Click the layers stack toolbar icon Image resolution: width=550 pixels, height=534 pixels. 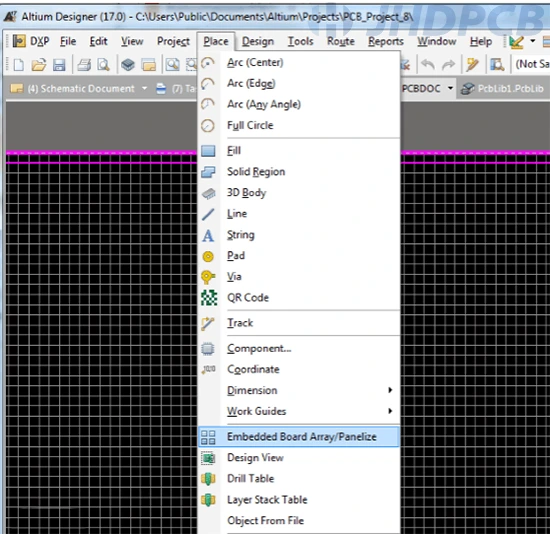pyautogui.click(x=128, y=65)
